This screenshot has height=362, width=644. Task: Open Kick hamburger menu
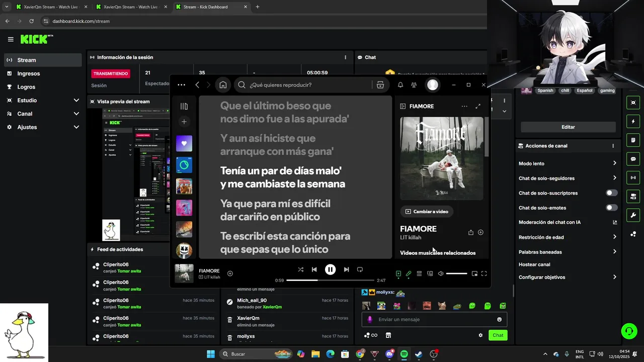[x=11, y=39]
